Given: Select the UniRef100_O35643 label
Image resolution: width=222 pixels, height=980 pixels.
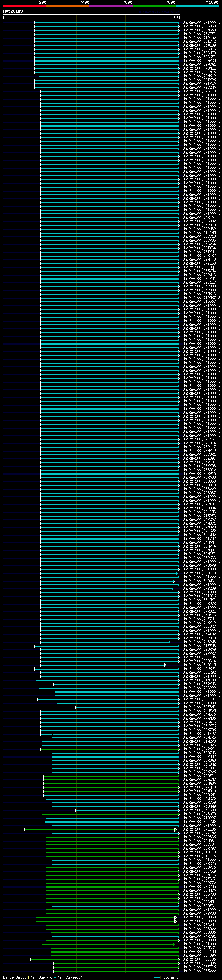Looking at the screenshot, I should tap(199, 294).
